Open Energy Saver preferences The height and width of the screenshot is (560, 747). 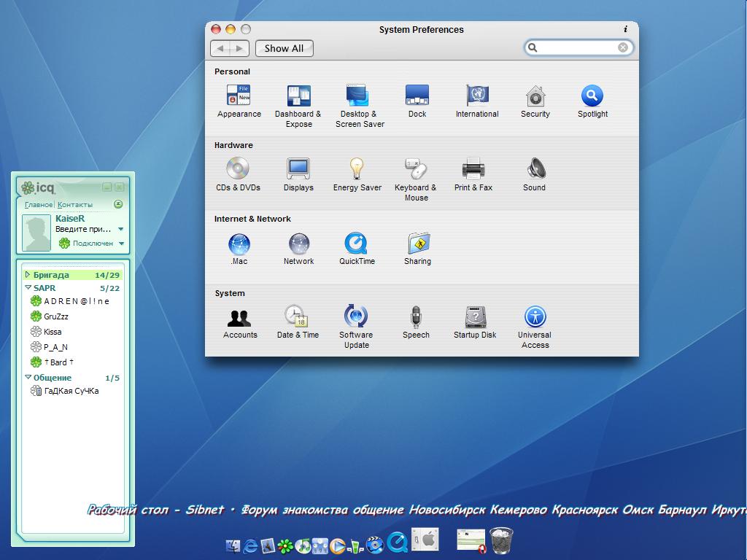[x=357, y=174]
